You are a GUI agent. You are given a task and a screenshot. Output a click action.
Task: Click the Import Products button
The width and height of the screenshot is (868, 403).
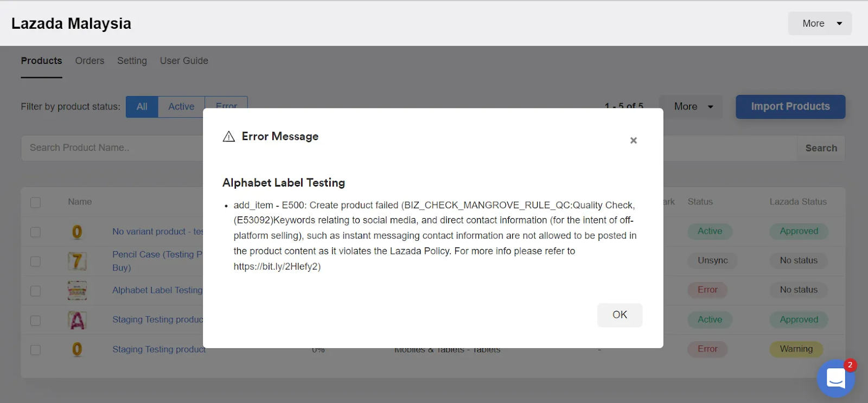pyautogui.click(x=790, y=106)
